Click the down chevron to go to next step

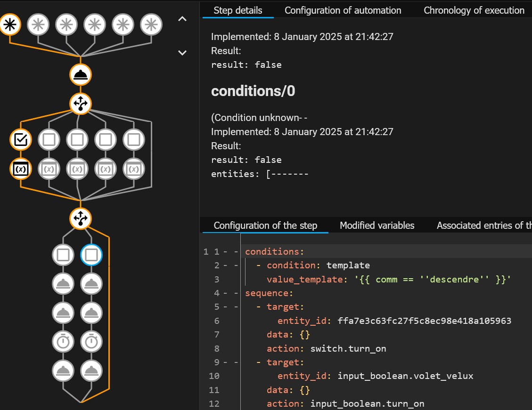pos(182,53)
